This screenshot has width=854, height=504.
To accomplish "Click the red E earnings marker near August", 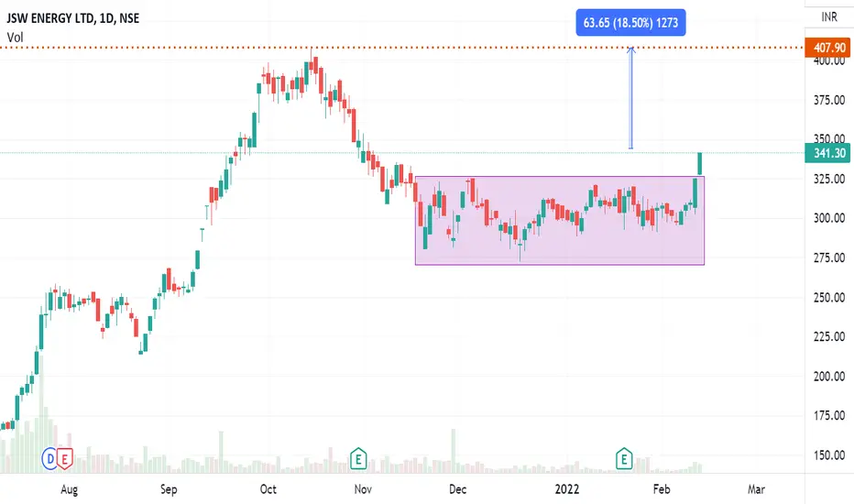I will pyautogui.click(x=64, y=459).
